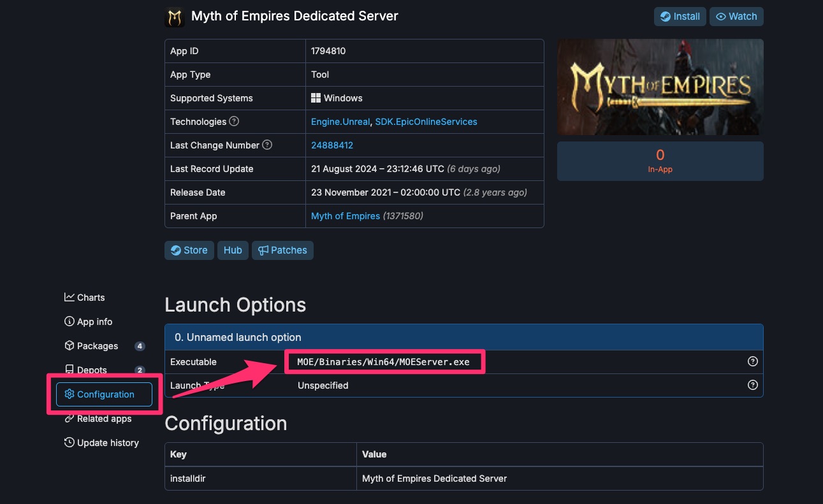Click the Watch eye toggle button
The height and width of the screenshot is (504, 823).
coord(736,16)
